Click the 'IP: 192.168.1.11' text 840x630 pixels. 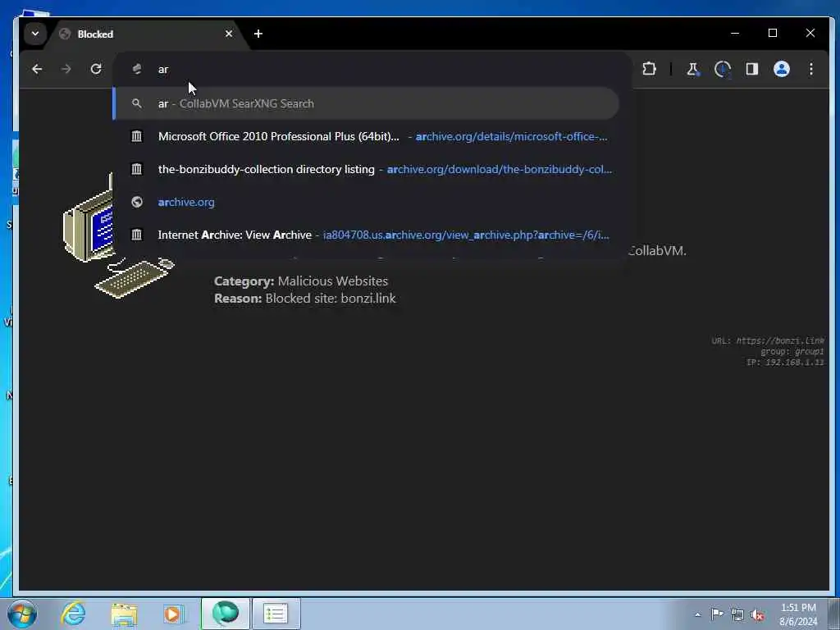pos(785,363)
